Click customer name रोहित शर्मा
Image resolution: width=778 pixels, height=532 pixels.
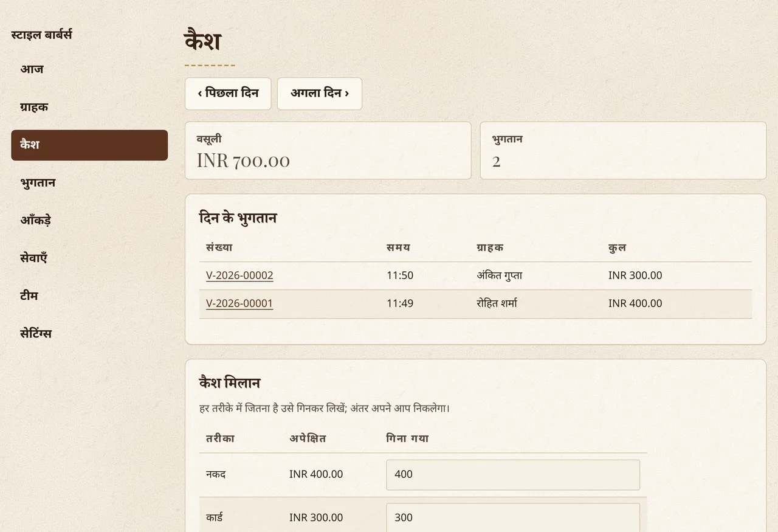(497, 303)
